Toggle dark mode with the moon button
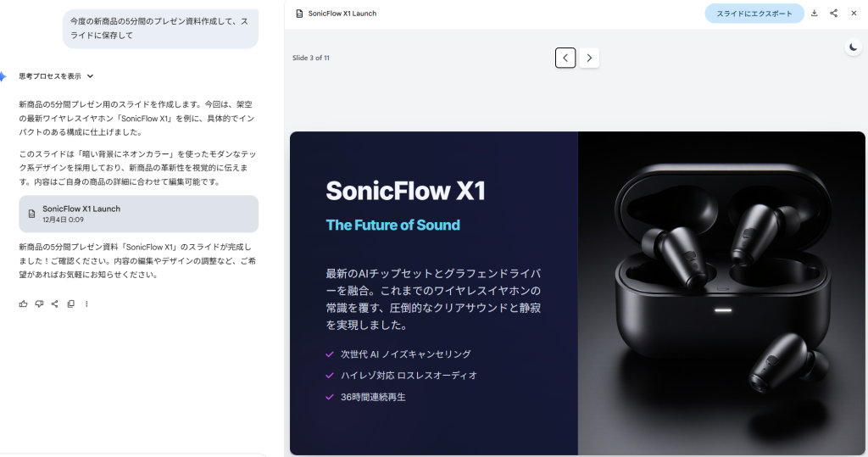Viewport: 868px width, 457px height. (x=853, y=47)
